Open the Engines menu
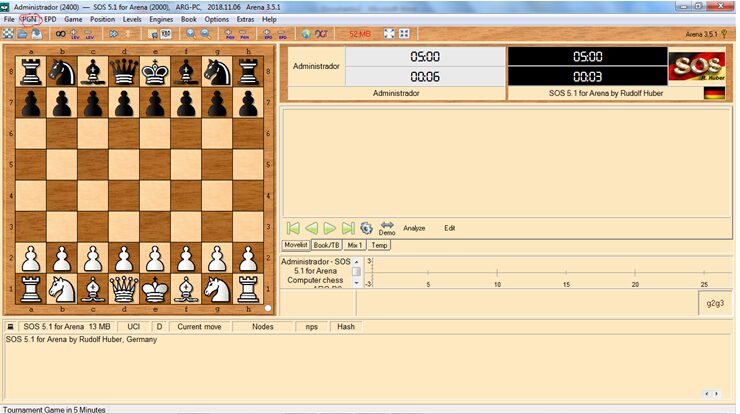Viewport: 740px width, 414px height. coord(161,19)
